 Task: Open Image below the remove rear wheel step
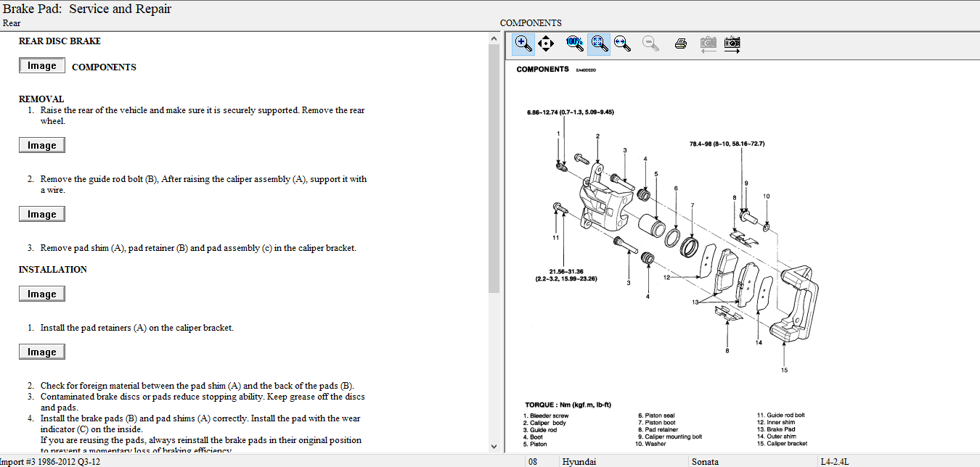click(x=42, y=146)
